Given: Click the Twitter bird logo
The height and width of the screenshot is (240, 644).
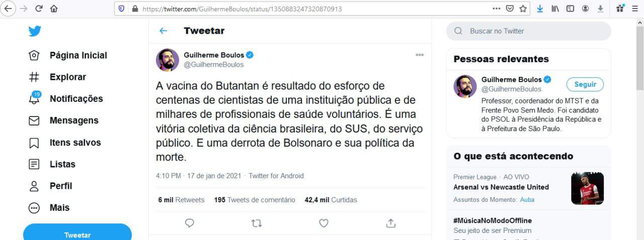Looking at the screenshot, I should [34, 31].
